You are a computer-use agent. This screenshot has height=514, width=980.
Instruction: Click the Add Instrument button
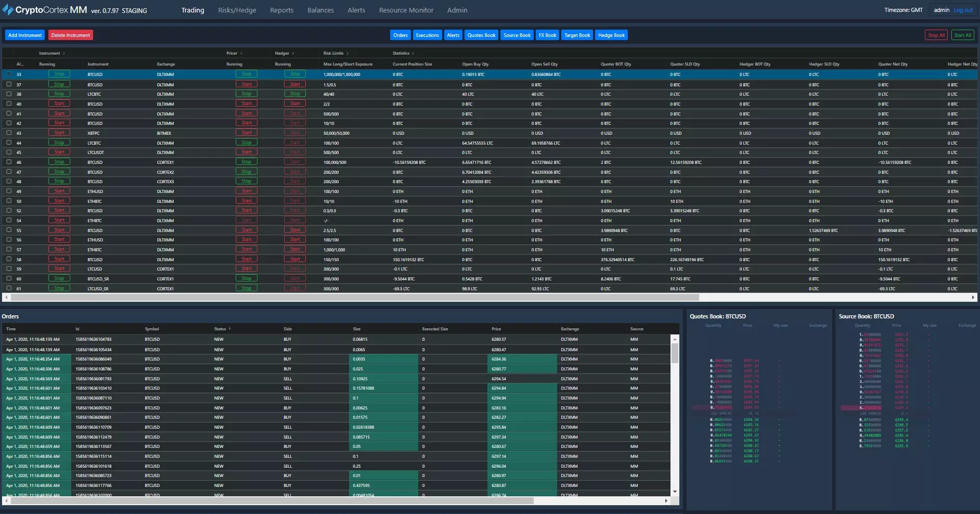point(25,35)
